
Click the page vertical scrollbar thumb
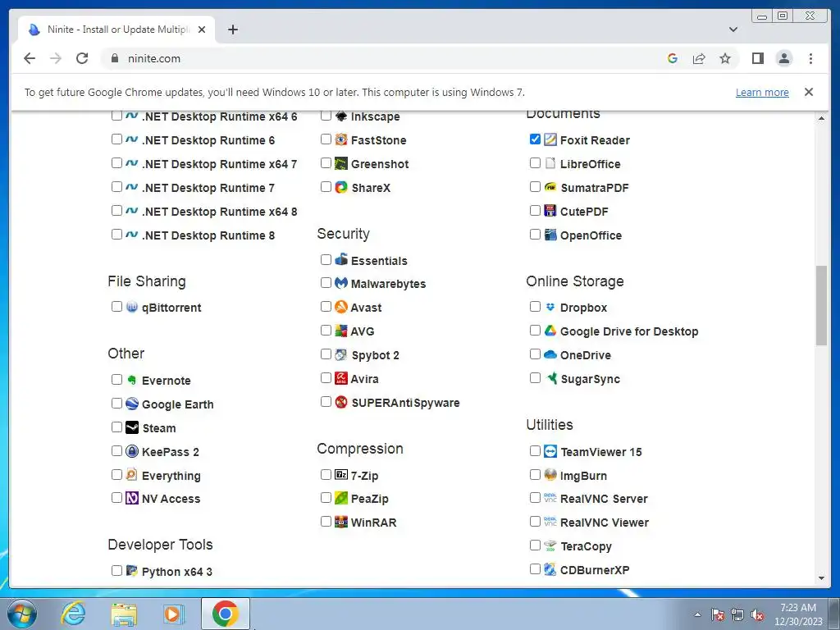click(821, 305)
